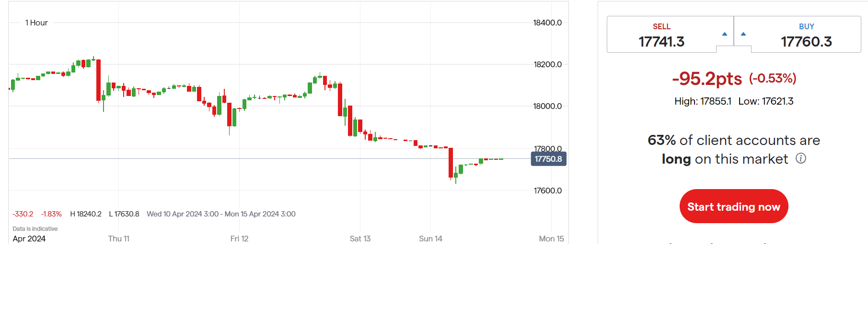Click the 18400.0 price axis label
Screen dimensions: 868x311
(x=547, y=23)
